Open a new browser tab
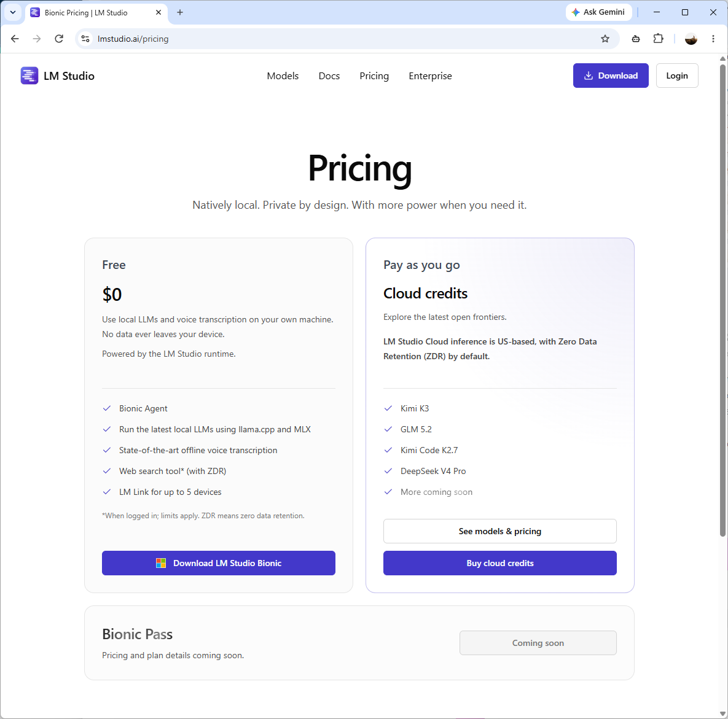Viewport: 728px width, 719px height. pyautogui.click(x=180, y=12)
